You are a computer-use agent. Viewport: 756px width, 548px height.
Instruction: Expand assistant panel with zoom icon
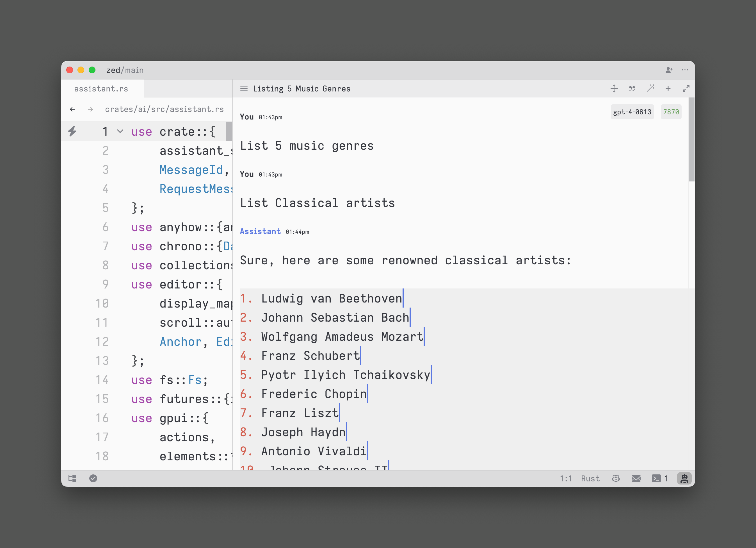(686, 89)
